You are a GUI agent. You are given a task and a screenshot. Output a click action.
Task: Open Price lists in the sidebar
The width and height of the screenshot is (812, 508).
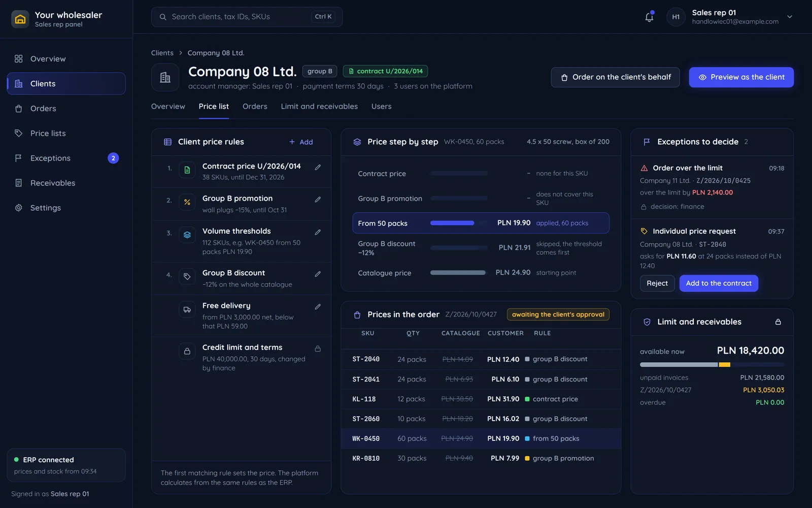(x=66, y=133)
